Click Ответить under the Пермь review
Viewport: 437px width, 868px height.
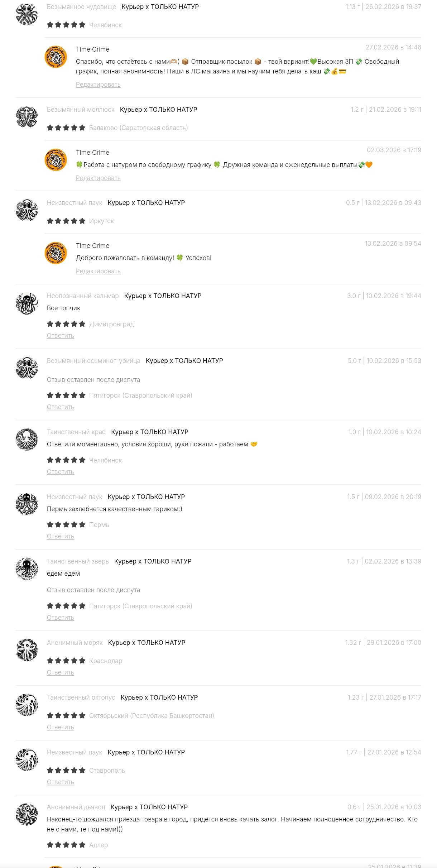(x=61, y=536)
